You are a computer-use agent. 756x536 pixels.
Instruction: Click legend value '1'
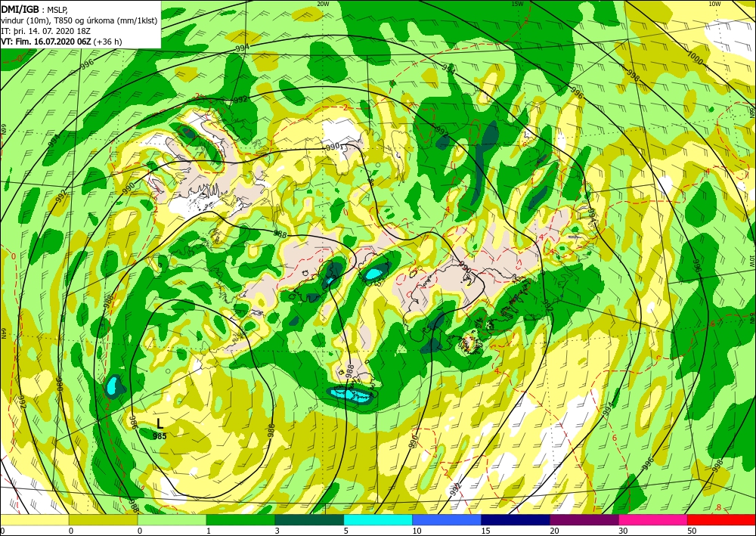(209, 531)
